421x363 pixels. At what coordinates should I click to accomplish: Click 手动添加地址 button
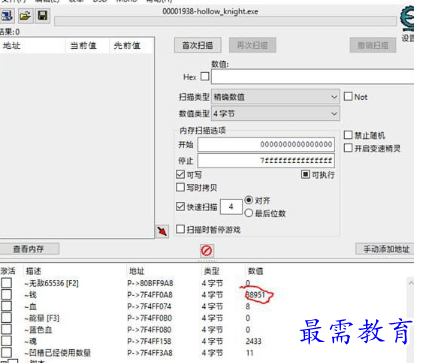(x=386, y=249)
